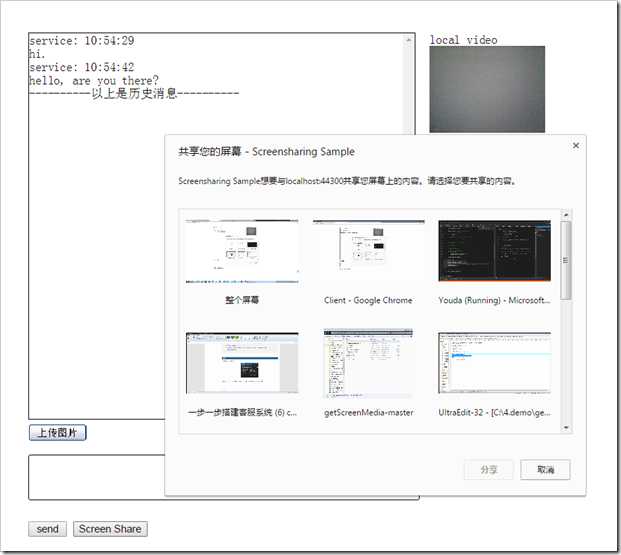The image size is (621, 555).
Task: Close the screen sharing dialog
Action: 576,145
